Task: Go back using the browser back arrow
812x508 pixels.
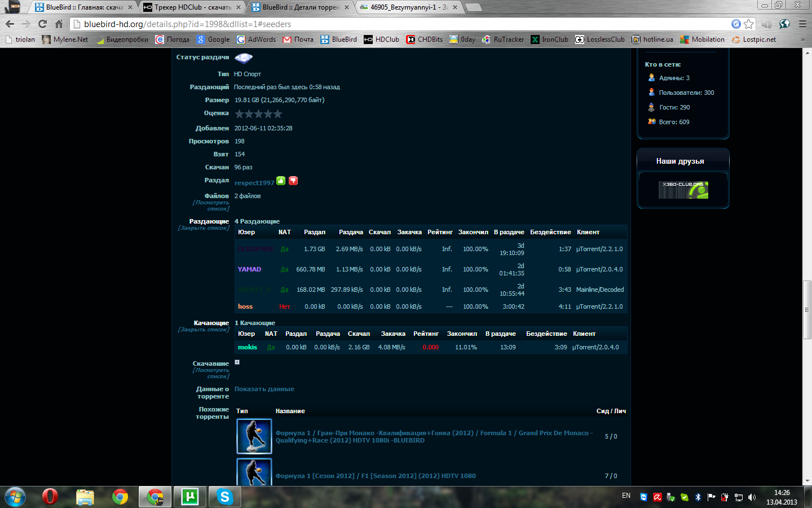Action: click(10, 24)
